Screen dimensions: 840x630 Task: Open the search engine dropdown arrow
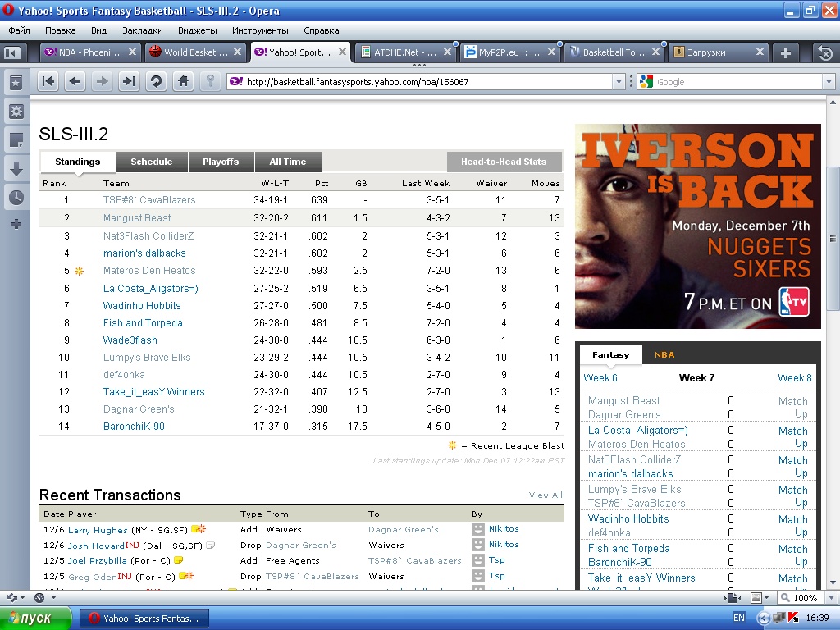coord(829,82)
